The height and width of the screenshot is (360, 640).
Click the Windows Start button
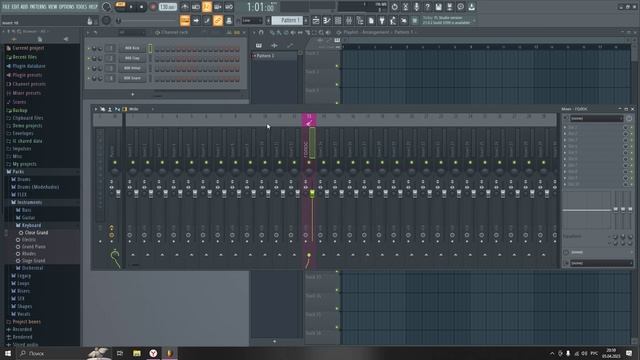(x=7, y=353)
